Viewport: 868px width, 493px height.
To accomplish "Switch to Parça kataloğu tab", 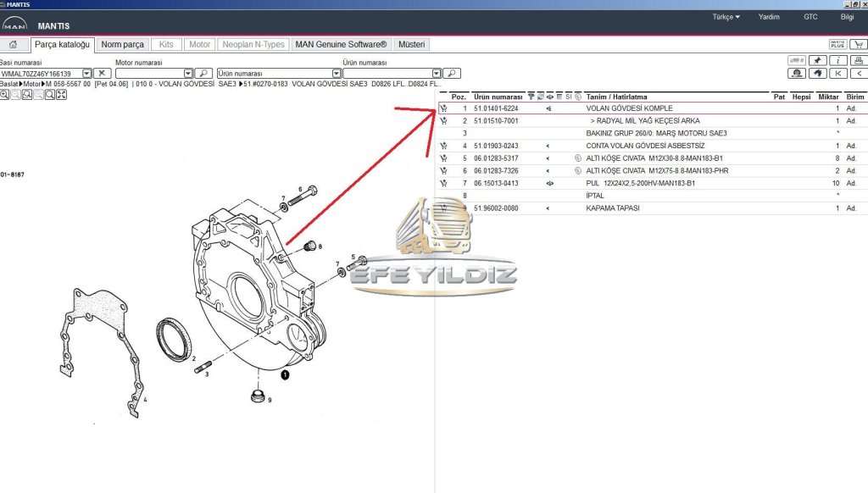I will [x=62, y=44].
